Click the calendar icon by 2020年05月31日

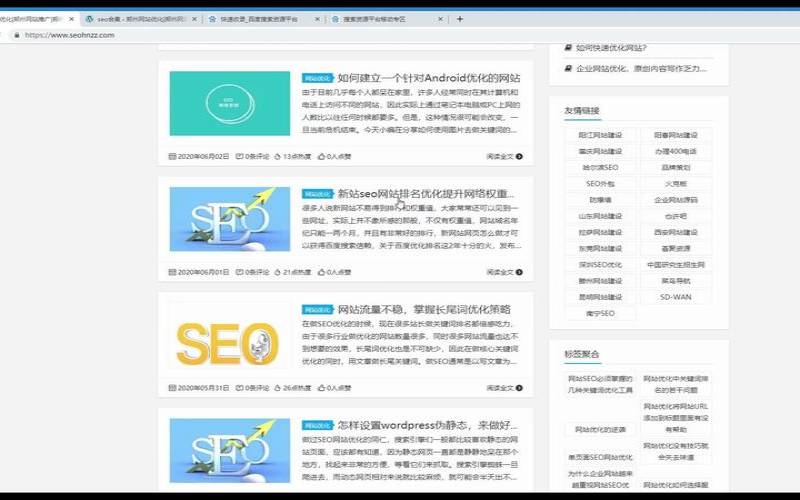tap(172, 388)
